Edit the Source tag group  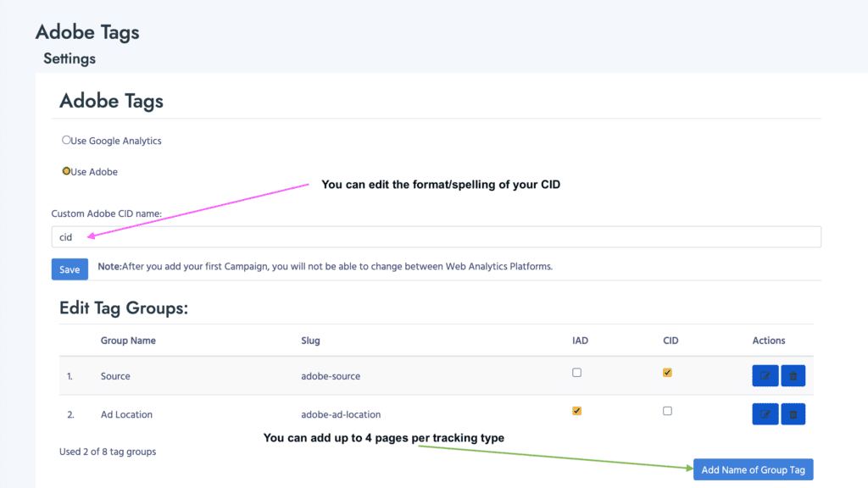pyautogui.click(x=765, y=375)
